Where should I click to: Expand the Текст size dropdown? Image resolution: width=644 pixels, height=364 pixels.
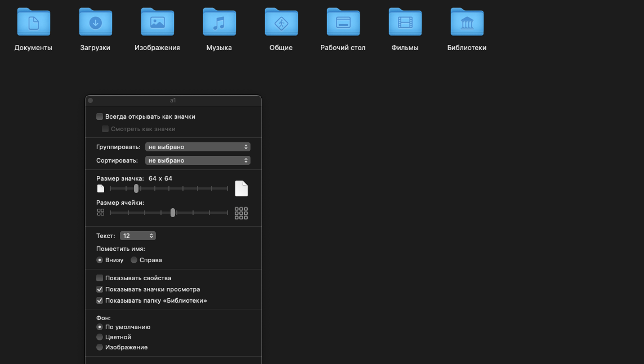pyautogui.click(x=137, y=236)
